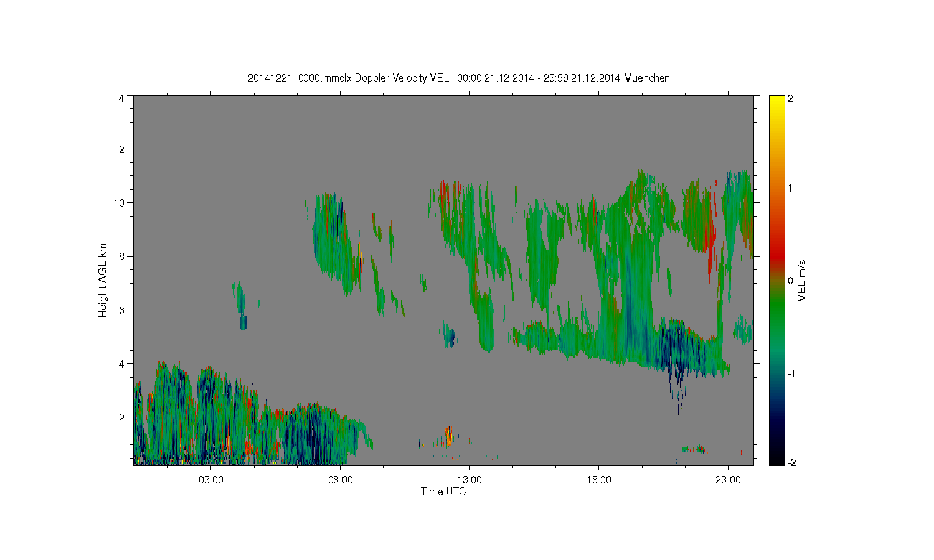Click the 08:00 time tick label
The image size is (934, 560).
click(341, 480)
